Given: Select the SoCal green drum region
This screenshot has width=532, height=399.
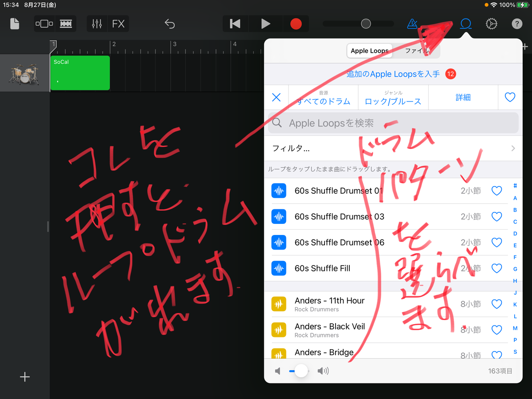Looking at the screenshot, I should [80, 73].
